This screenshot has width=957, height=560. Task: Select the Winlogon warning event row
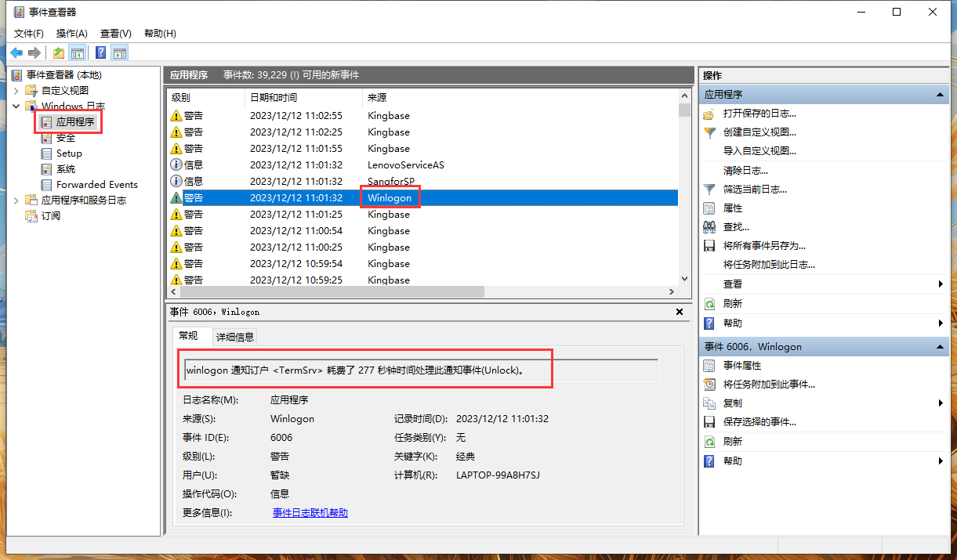tap(423, 198)
